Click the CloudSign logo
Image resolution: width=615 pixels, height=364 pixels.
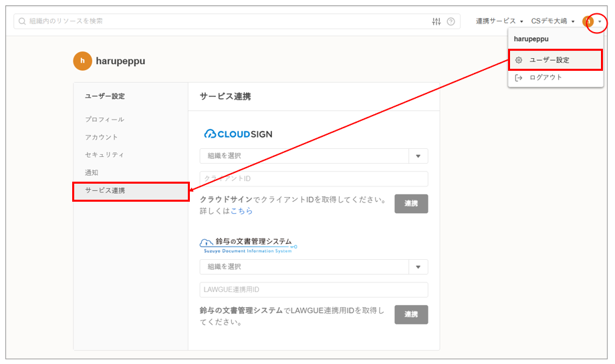pos(238,134)
